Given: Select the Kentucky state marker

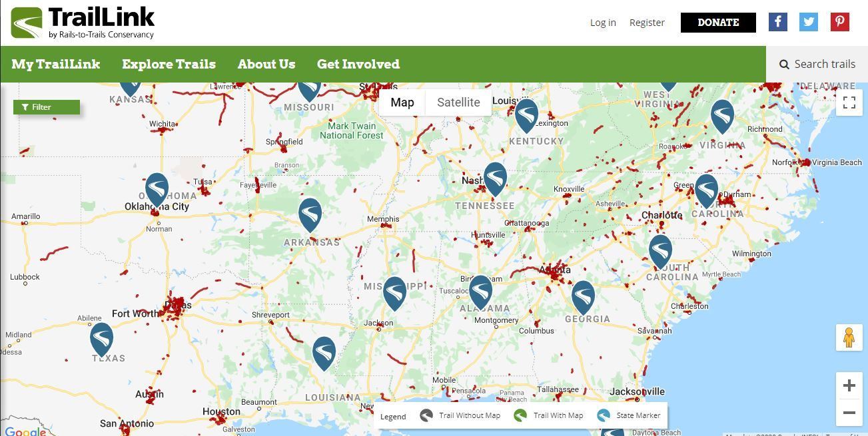Looking at the screenshot, I should coord(526,116).
